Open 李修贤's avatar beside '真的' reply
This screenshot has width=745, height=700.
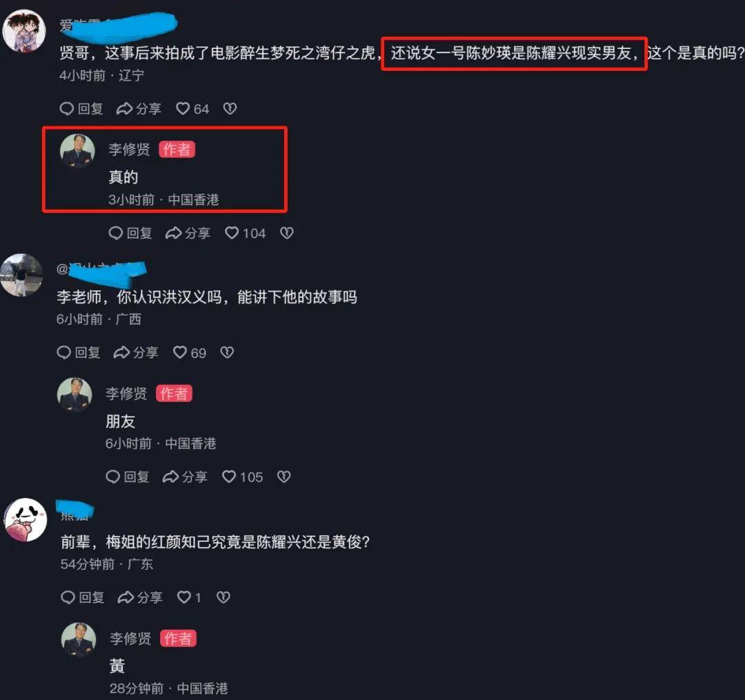(x=77, y=151)
